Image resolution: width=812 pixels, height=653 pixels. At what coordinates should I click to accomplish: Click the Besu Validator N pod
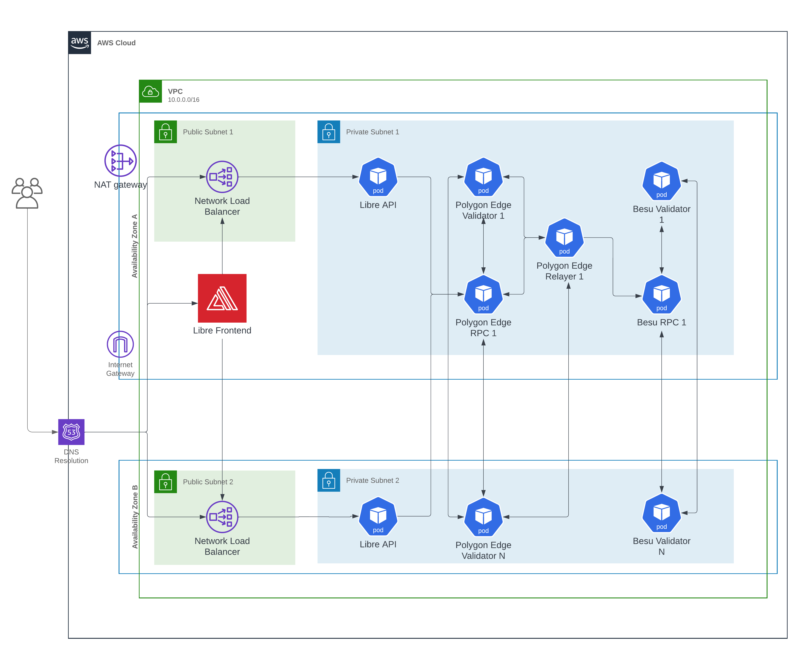[x=661, y=513]
